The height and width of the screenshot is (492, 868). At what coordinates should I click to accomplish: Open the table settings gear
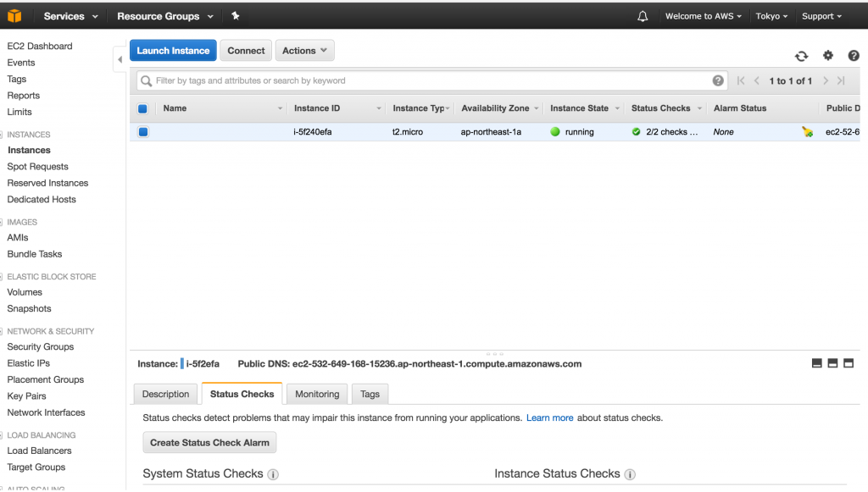827,55
